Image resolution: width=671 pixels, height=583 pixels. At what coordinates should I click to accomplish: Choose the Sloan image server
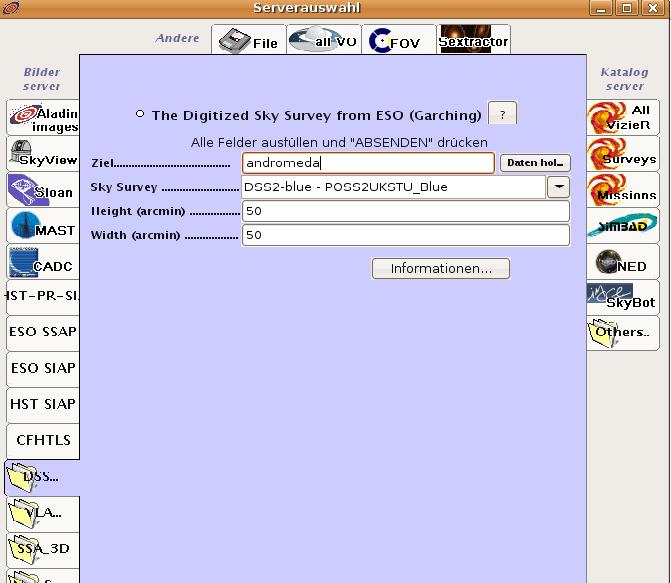[42, 191]
